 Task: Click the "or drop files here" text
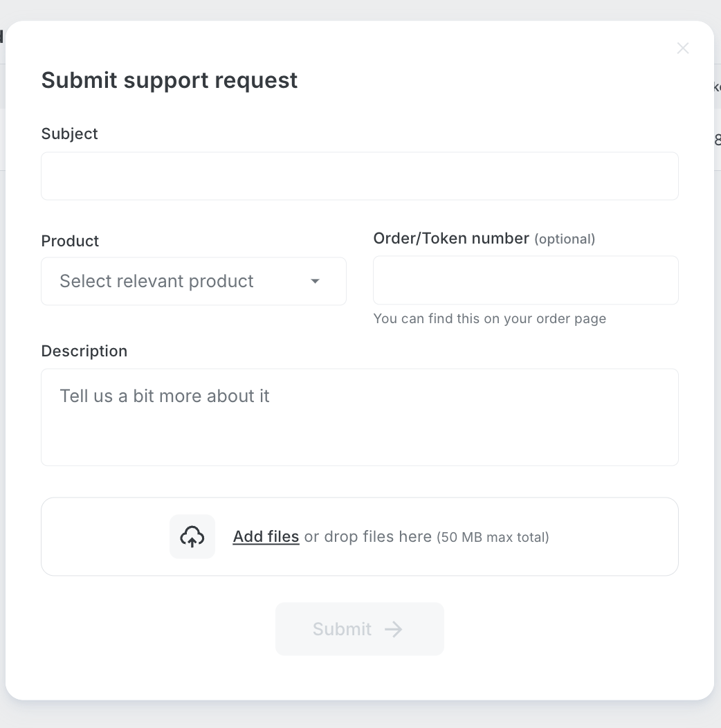coord(367,536)
